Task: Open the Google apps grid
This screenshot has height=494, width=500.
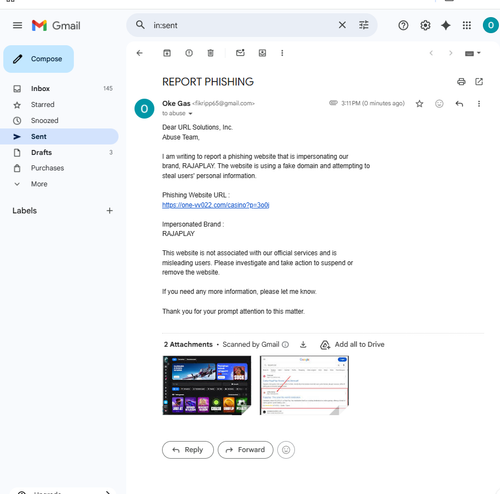Action: tap(467, 25)
